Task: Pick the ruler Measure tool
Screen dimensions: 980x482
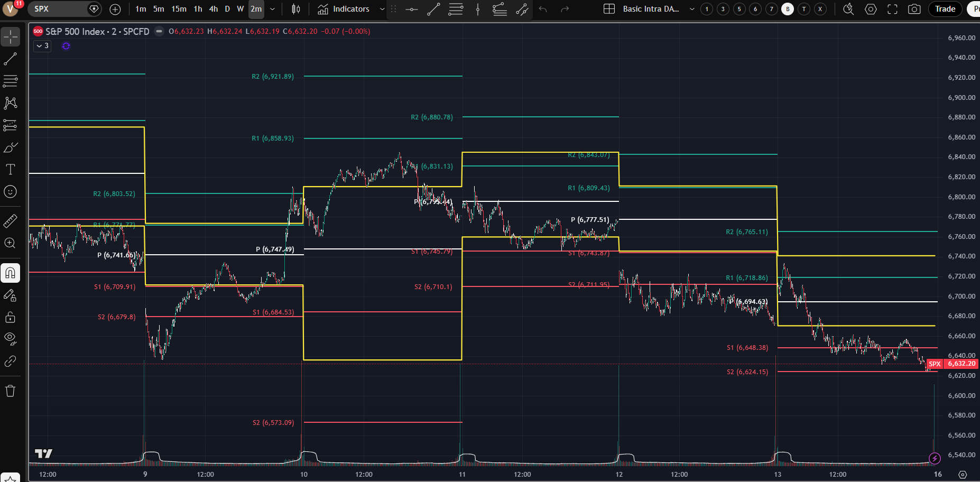Action: [x=10, y=221]
